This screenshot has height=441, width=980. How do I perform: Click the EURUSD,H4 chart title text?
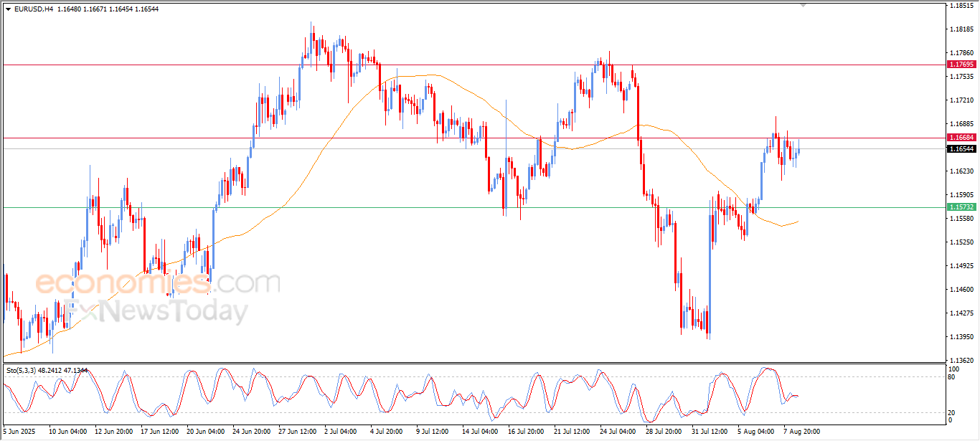pos(34,9)
